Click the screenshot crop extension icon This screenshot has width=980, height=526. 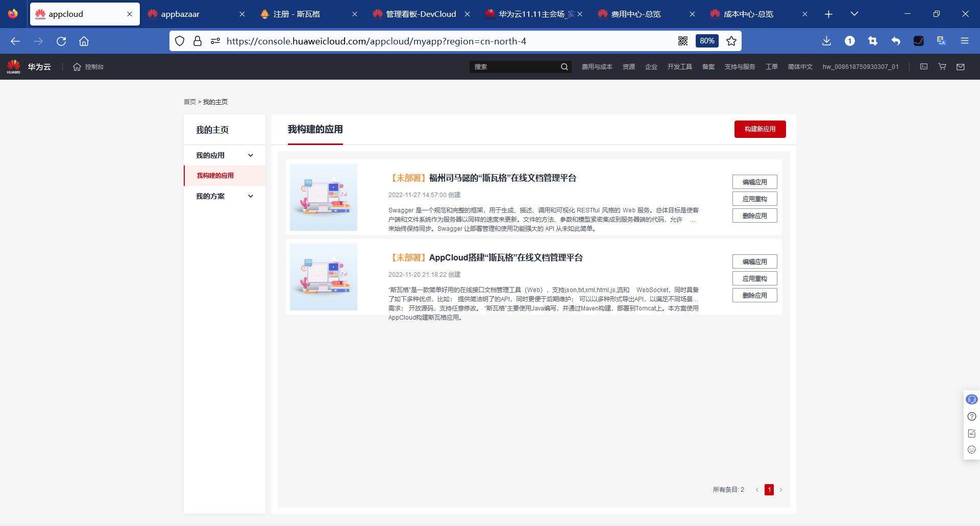coord(873,41)
